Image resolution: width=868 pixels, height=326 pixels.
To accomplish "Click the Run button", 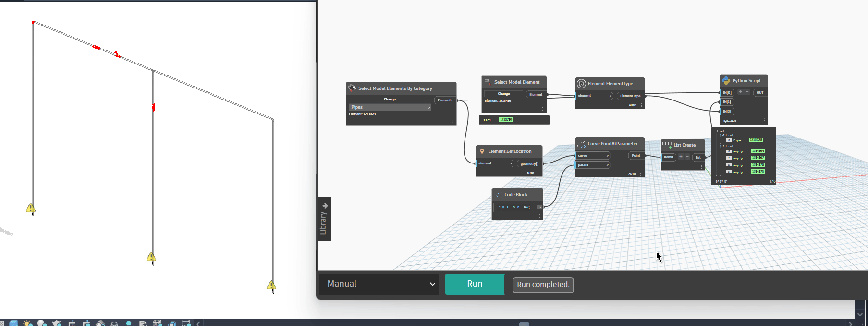I will [x=475, y=284].
